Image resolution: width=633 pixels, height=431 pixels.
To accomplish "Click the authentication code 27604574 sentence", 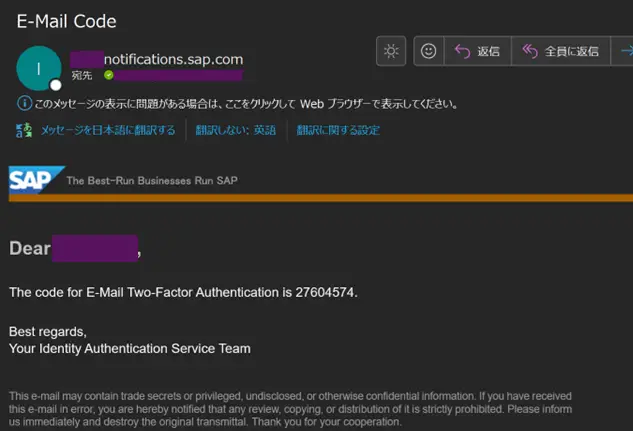I will [x=183, y=292].
